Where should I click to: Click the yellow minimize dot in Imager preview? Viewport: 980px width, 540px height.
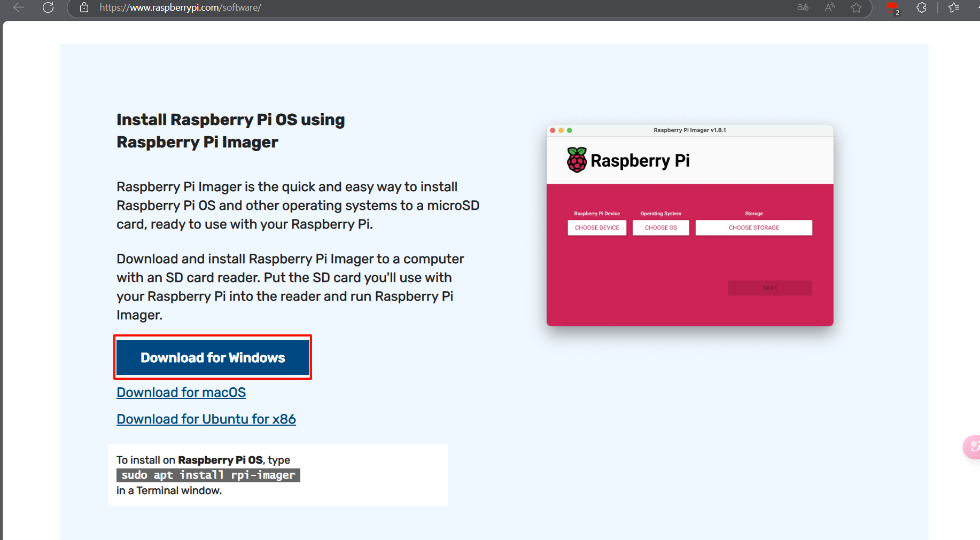[561, 130]
